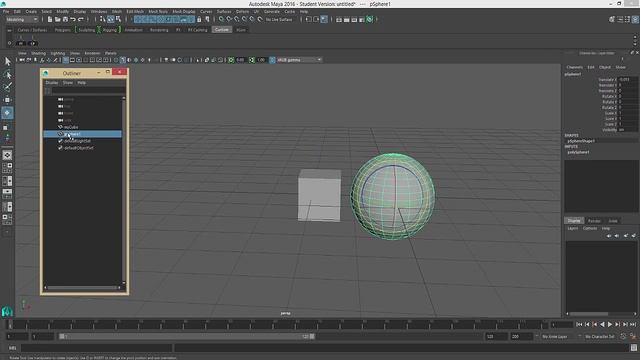Open the No Anim Layer dropdown

click(559, 336)
